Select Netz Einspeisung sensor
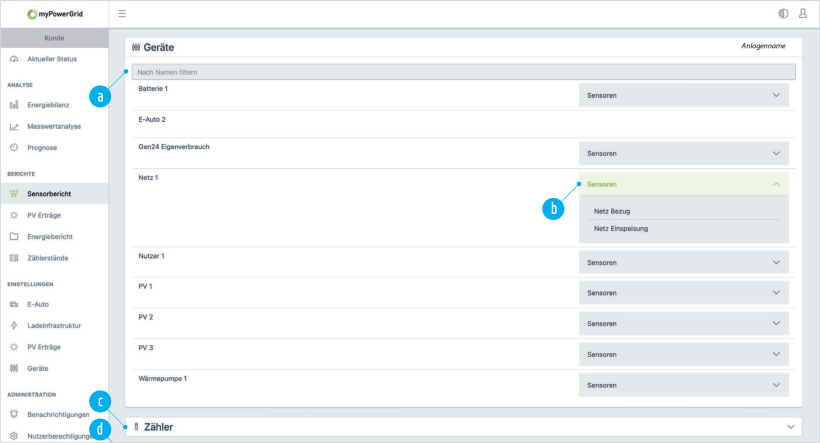The height and width of the screenshot is (443, 820). coord(620,228)
